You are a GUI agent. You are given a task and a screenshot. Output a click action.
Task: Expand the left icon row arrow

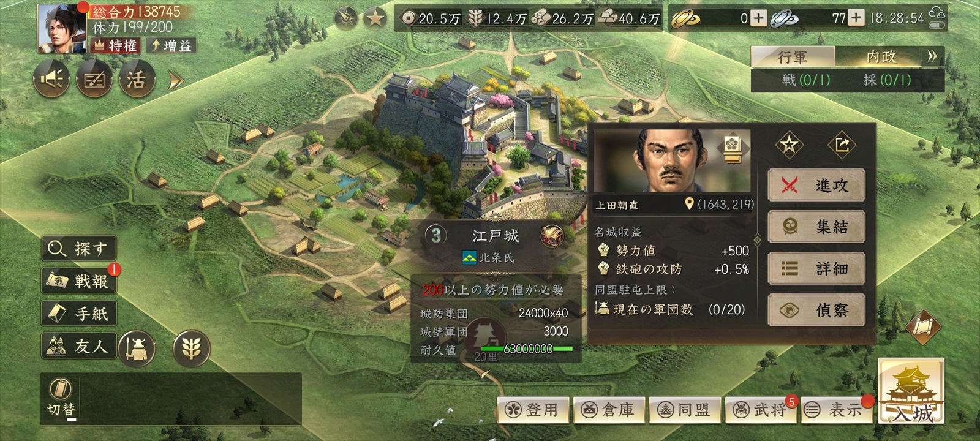tap(176, 80)
